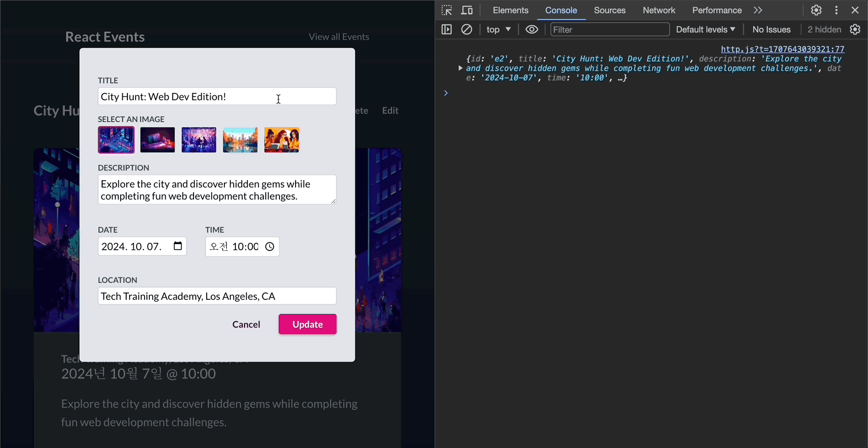Open DevTools settings gear icon
The width and height of the screenshot is (868, 448).
(x=816, y=10)
